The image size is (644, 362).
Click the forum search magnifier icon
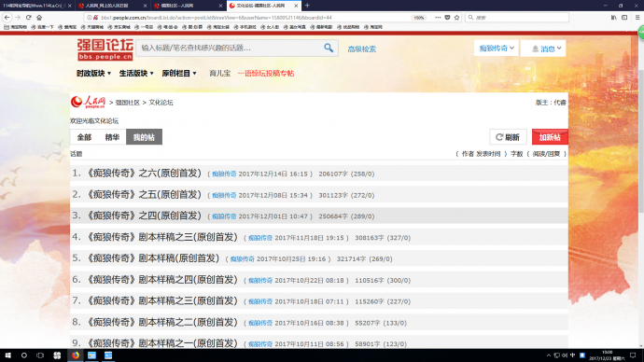click(x=329, y=48)
